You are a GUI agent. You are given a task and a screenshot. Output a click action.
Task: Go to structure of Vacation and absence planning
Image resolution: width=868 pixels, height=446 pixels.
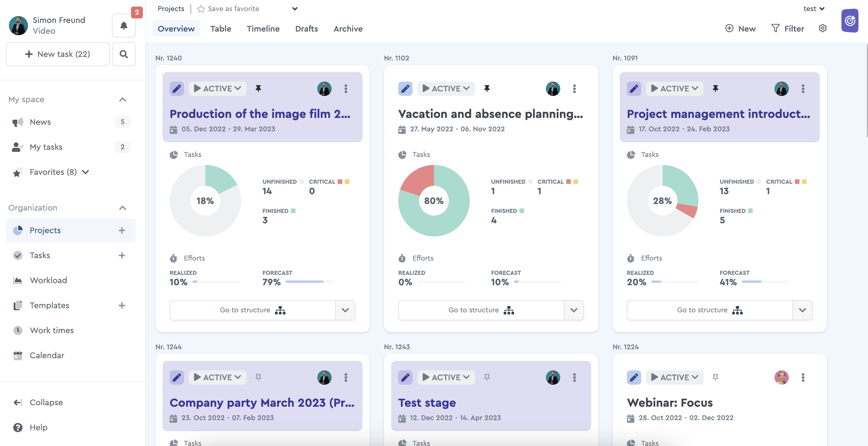click(481, 310)
